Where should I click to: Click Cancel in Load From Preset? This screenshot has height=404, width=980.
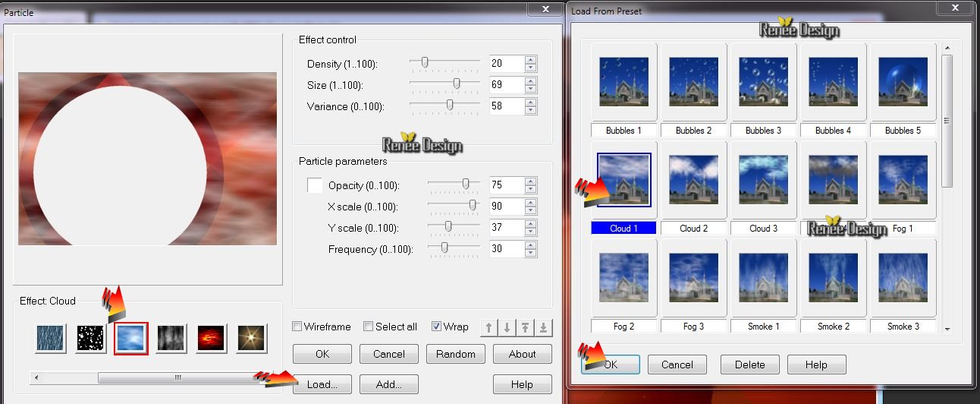tap(677, 365)
